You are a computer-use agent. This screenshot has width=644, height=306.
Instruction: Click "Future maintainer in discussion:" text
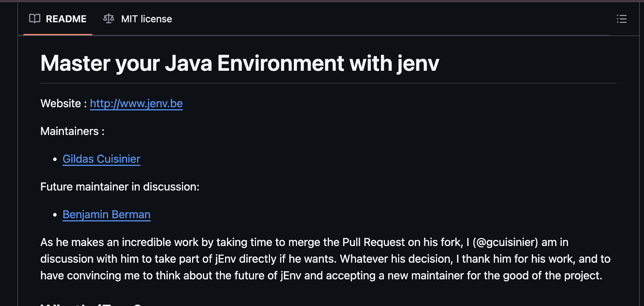click(120, 187)
